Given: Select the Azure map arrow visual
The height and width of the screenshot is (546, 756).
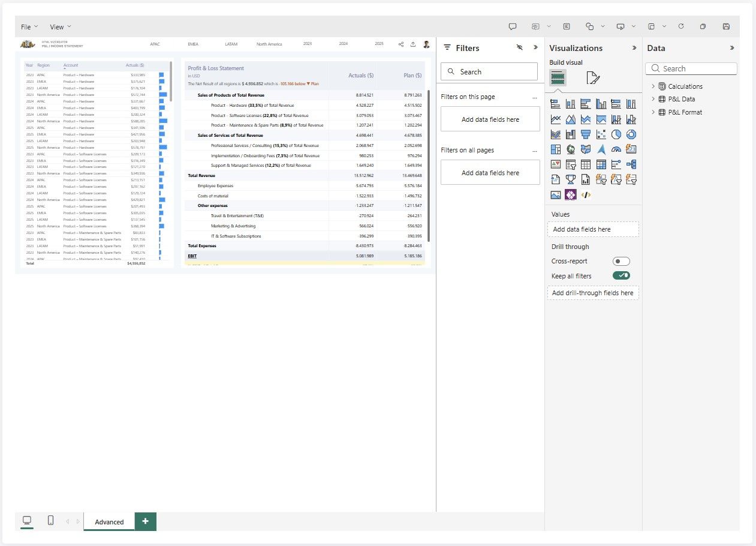Looking at the screenshot, I should [601, 149].
